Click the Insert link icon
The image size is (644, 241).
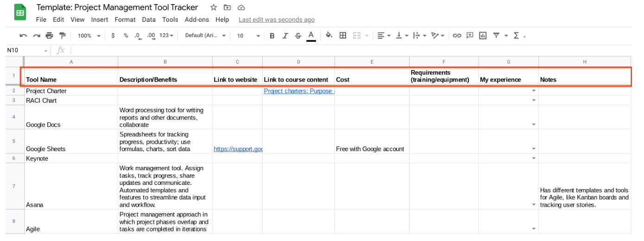pos(457,36)
